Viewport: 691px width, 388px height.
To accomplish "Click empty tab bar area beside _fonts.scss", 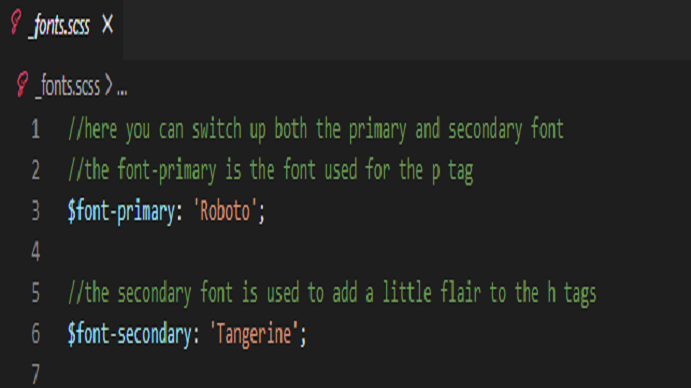I will coord(405,30).
